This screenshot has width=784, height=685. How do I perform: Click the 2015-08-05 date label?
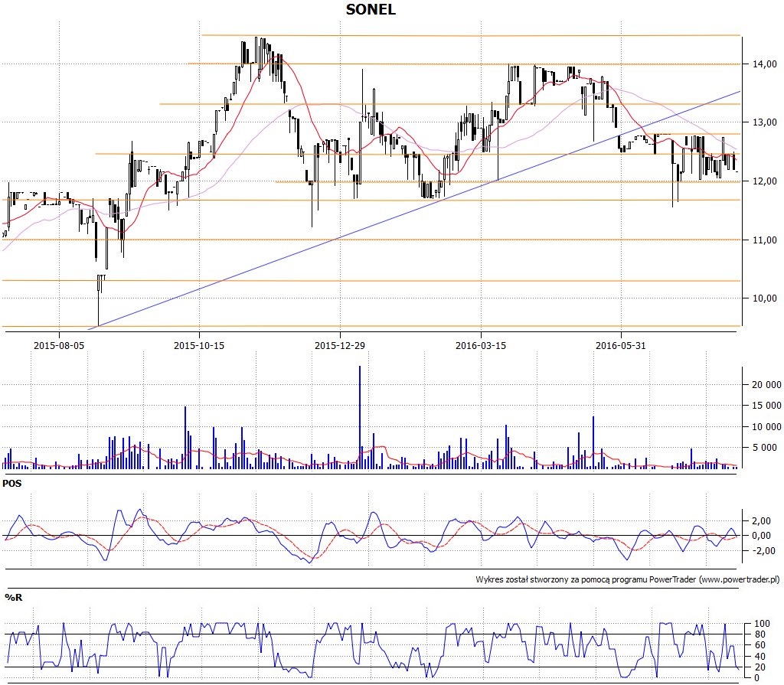pos(59,345)
